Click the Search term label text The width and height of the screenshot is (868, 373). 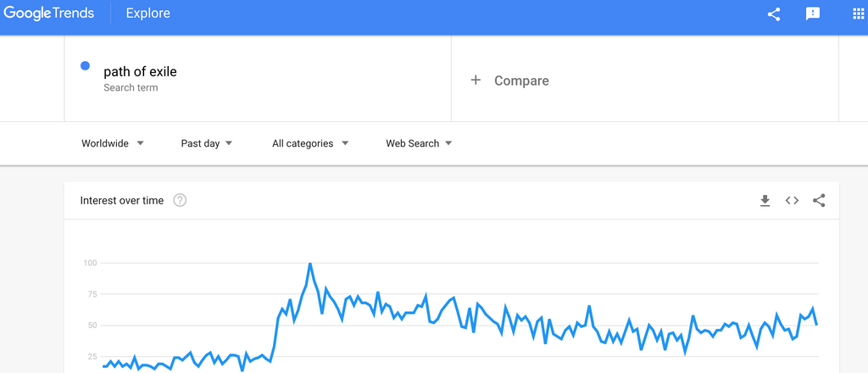(x=131, y=87)
